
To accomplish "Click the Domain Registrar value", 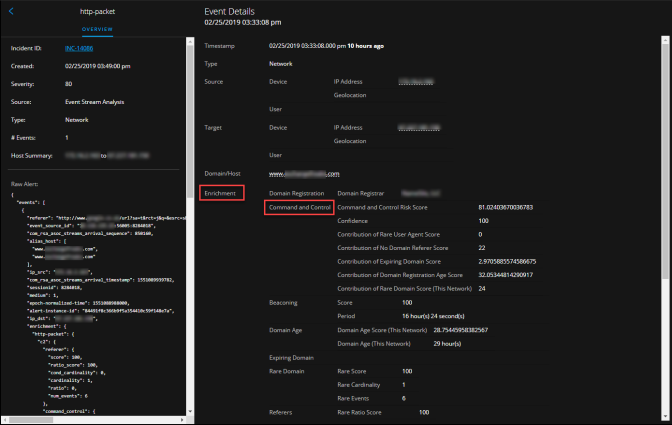I will [x=422, y=191].
